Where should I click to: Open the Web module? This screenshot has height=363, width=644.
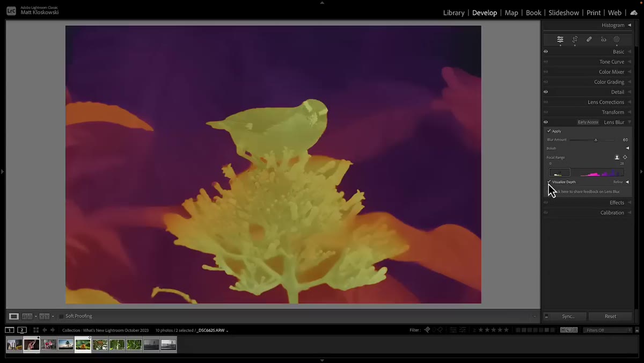coord(614,12)
